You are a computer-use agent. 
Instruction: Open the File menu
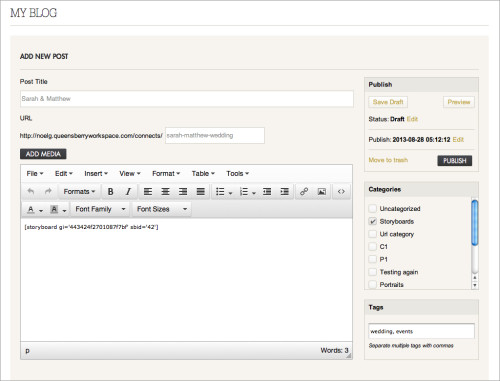point(35,173)
